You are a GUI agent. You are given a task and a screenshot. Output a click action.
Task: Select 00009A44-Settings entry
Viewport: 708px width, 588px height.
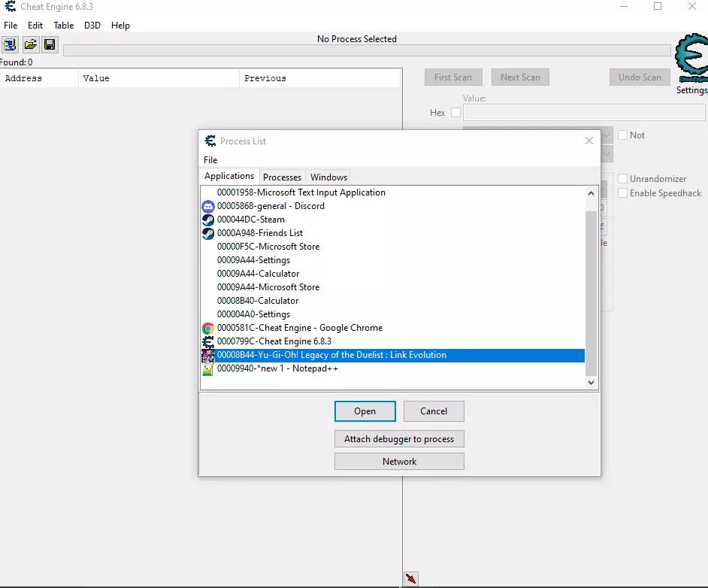coord(393,260)
